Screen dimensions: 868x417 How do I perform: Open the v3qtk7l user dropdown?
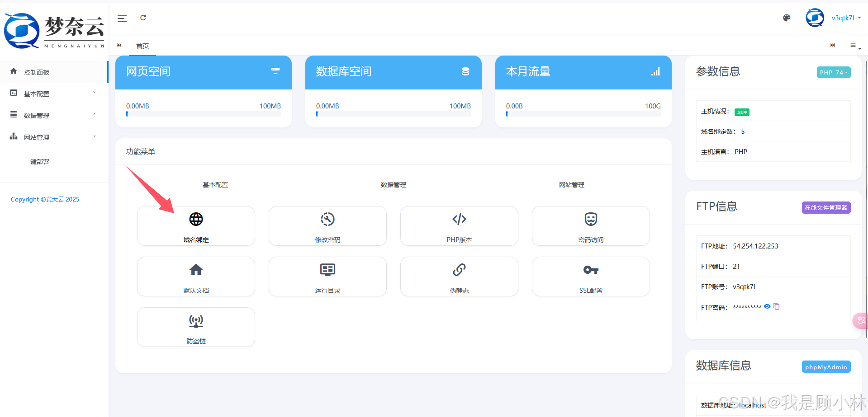[846, 18]
